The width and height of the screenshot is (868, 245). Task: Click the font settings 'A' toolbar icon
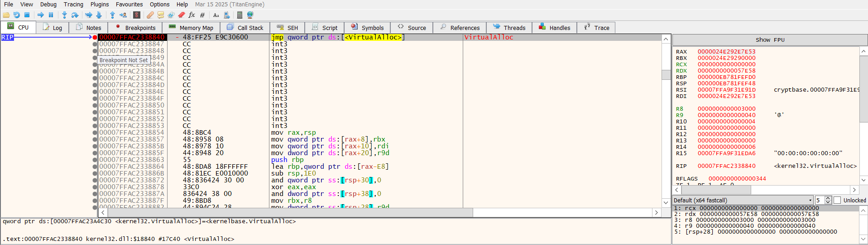(216, 15)
